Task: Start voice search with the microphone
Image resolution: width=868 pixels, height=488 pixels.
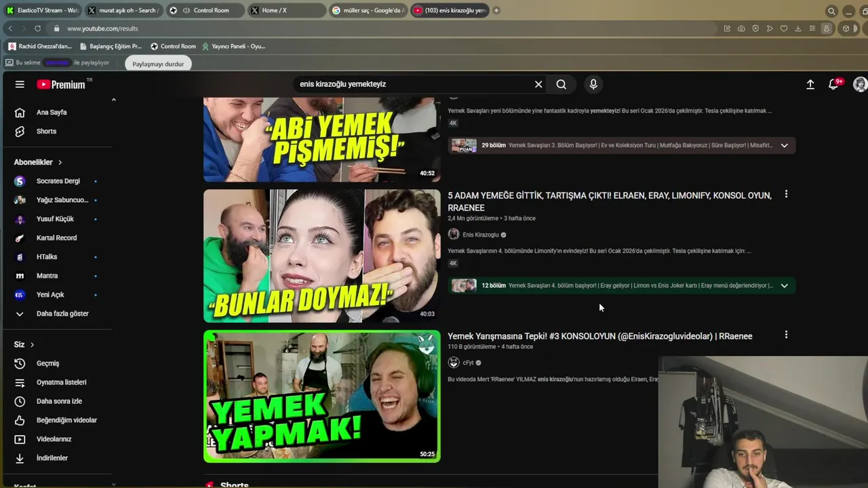Action: 593,84
